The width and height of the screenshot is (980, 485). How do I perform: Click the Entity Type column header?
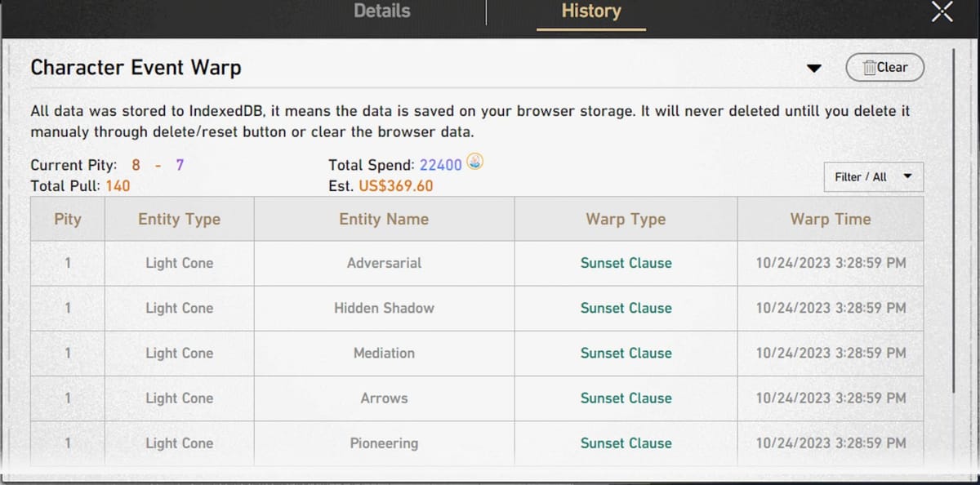click(179, 219)
